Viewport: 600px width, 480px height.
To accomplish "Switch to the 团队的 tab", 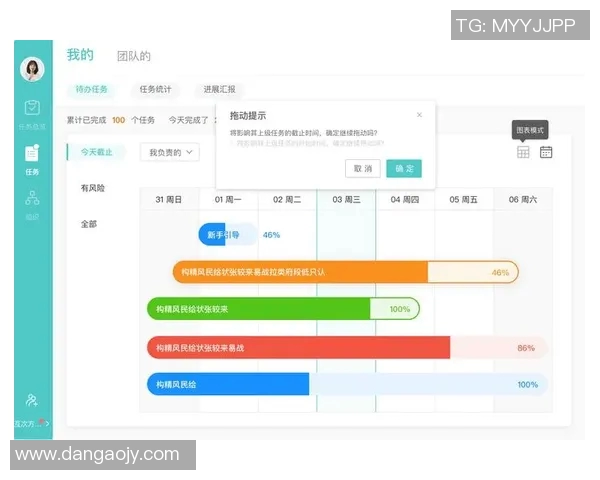I will click(x=134, y=56).
